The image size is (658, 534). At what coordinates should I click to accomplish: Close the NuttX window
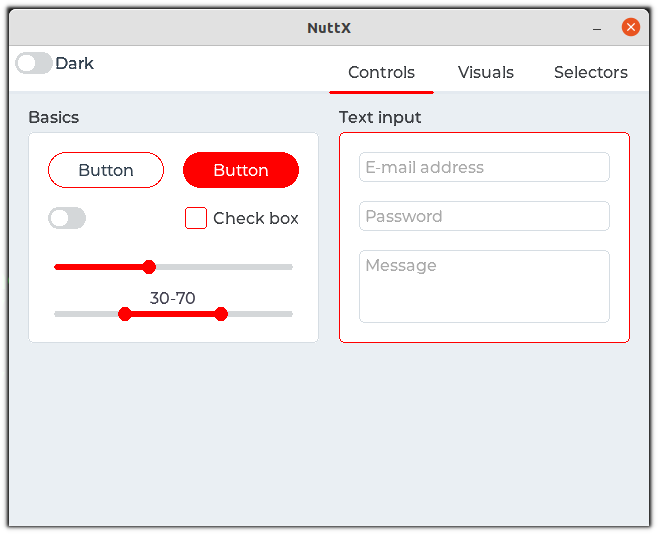[x=630, y=27]
